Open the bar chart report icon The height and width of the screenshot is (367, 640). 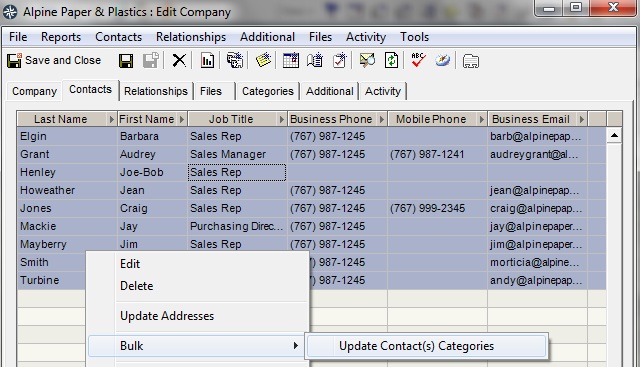(207, 61)
